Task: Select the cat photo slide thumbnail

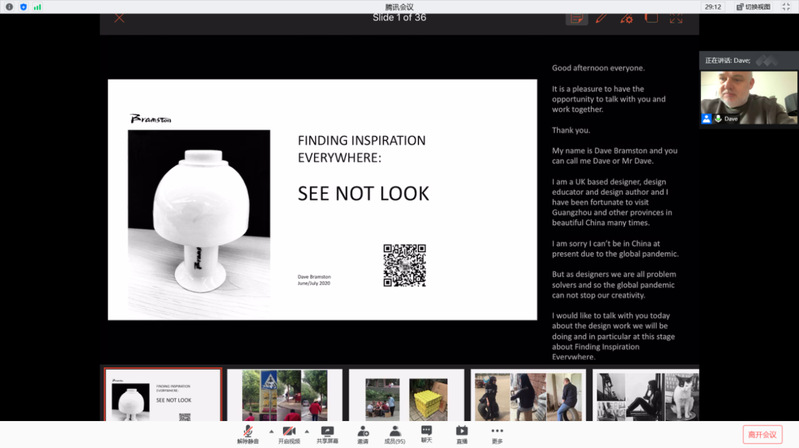Action: pos(645,395)
